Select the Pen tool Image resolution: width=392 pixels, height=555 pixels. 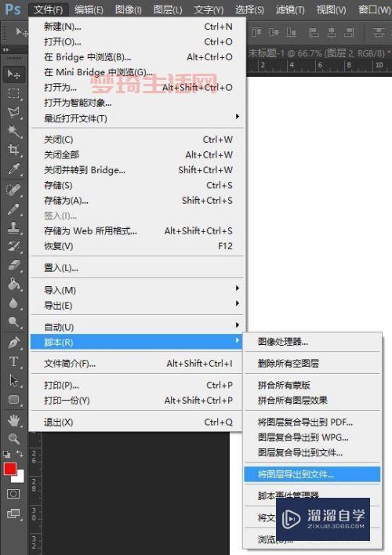coord(14,343)
